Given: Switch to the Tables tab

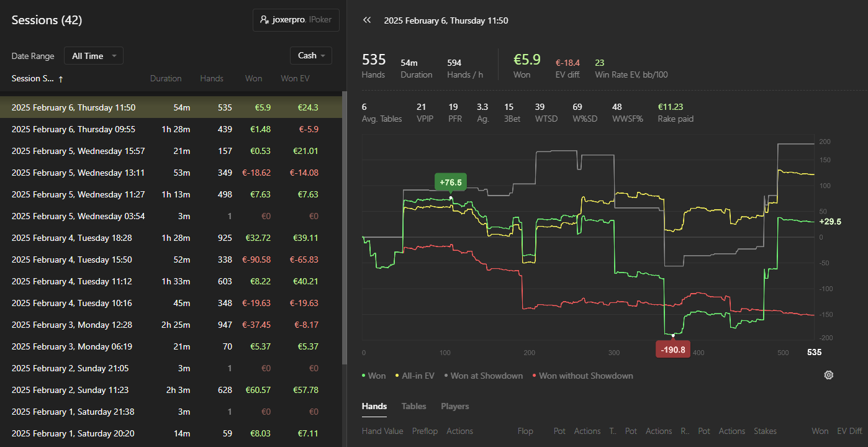Looking at the screenshot, I should click(x=414, y=406).
